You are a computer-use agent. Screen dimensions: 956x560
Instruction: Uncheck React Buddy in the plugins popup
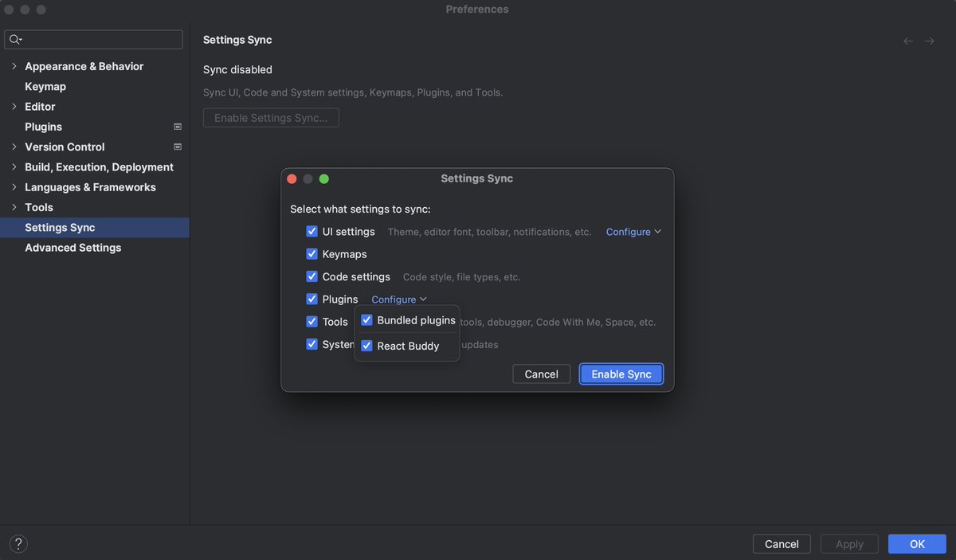(x=366, y=345)
